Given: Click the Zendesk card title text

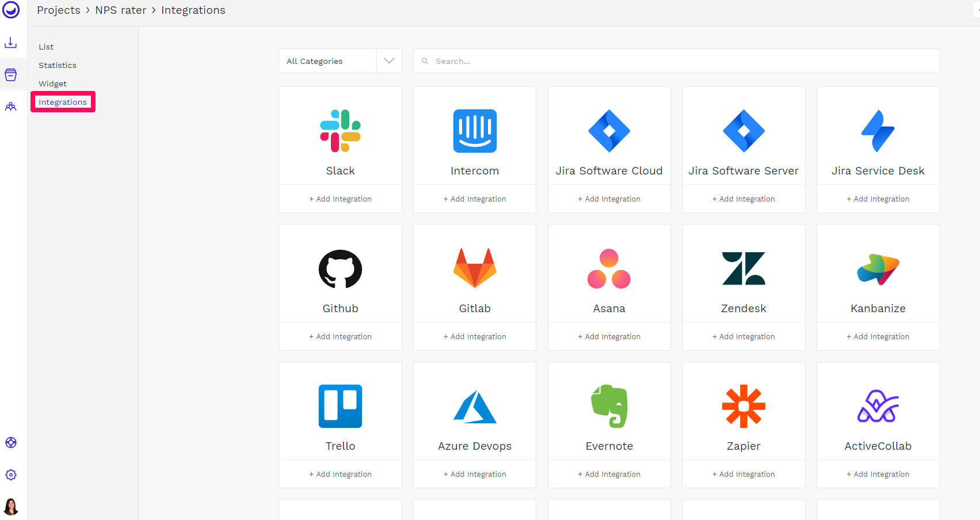Looking at the screenshot, I should (743, 308).
